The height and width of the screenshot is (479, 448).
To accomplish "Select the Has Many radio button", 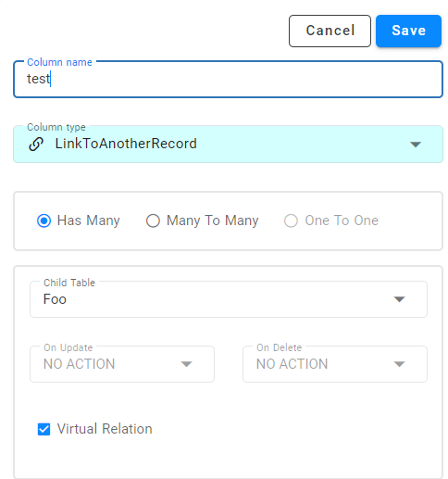I will [x=44, y=221].
